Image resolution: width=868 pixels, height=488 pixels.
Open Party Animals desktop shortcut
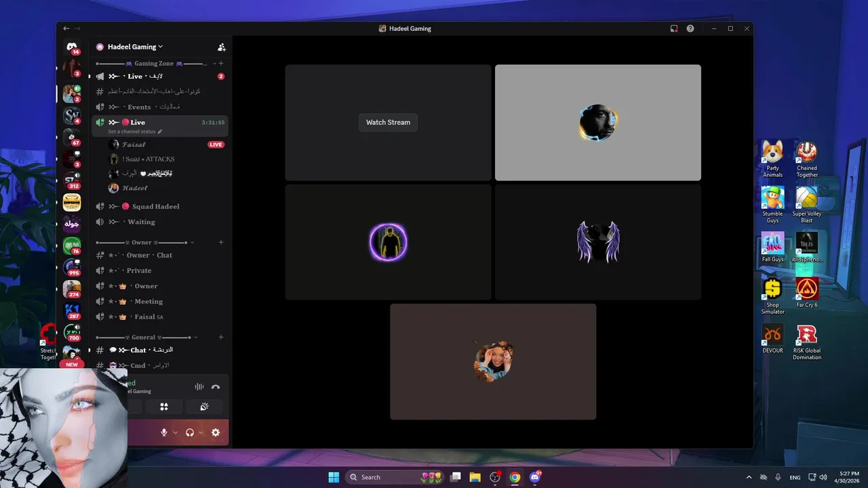tap(772, 159)
